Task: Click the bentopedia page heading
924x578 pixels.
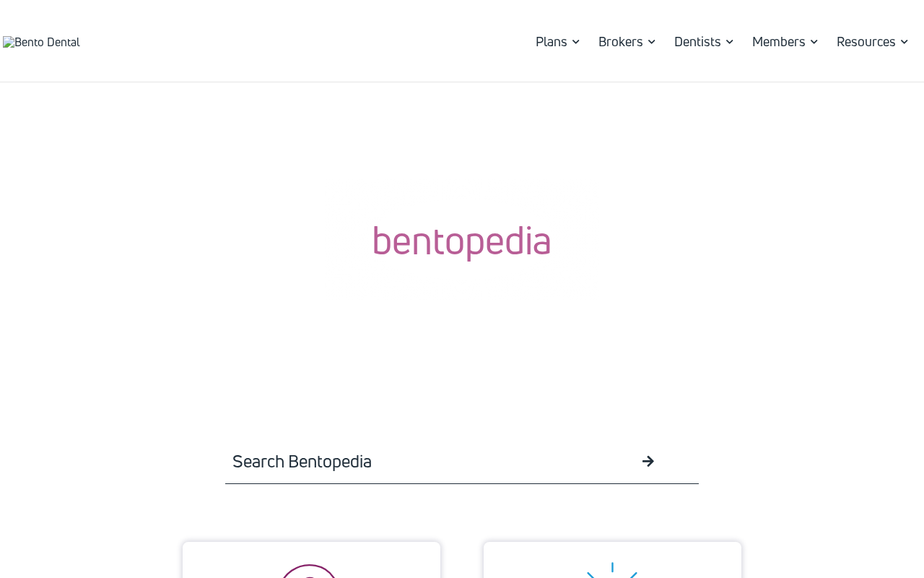Action: [x=462, y=241]
